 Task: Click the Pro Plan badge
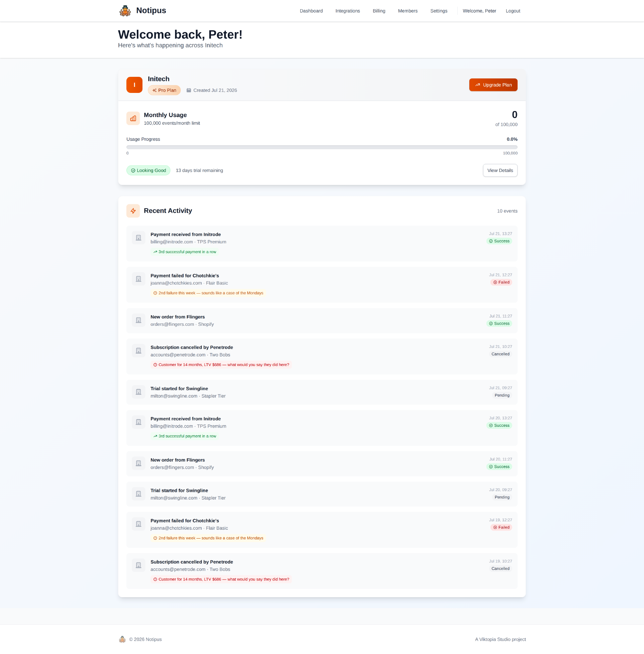click(164, 90)
